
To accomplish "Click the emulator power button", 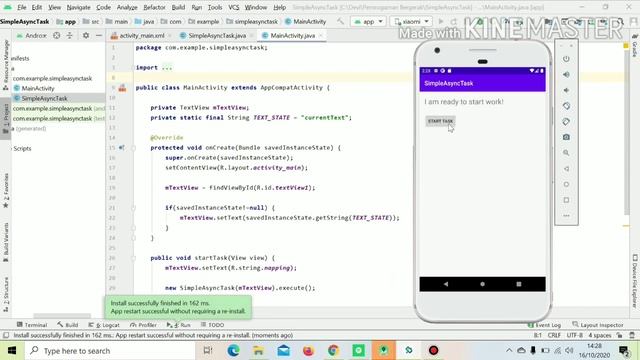I will pos(566,59).
